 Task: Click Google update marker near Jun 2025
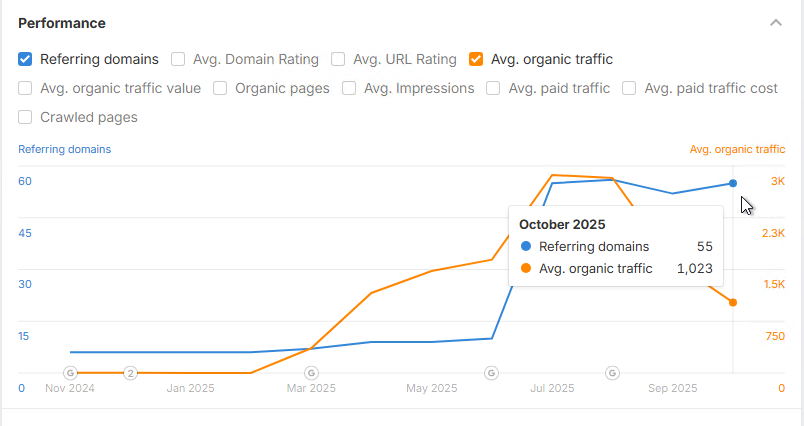click(x=491, y=373)
